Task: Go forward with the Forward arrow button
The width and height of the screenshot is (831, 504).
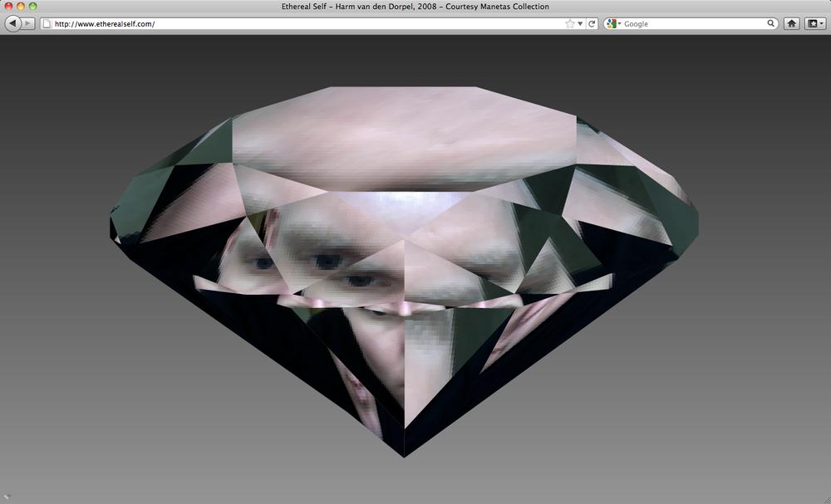Action: (x=28, y=23)
